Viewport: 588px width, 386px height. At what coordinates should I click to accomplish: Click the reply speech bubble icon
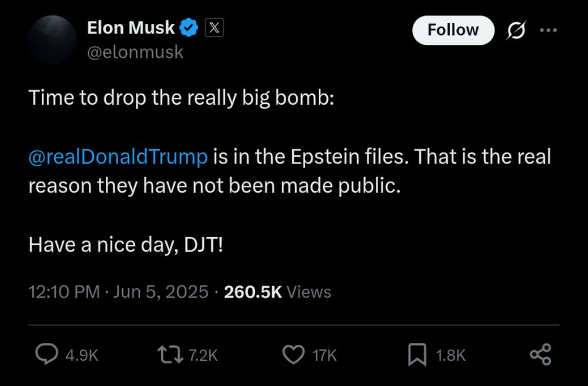pos(46,355)
